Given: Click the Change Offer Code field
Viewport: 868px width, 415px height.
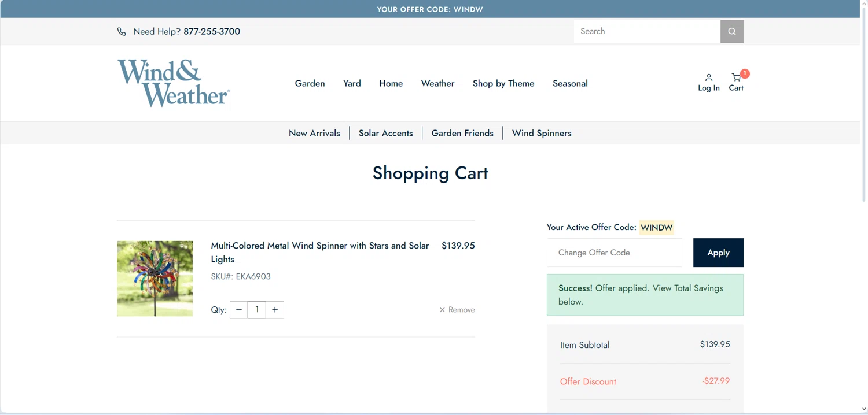Looking at the screenshot, I should pos(615,253).
